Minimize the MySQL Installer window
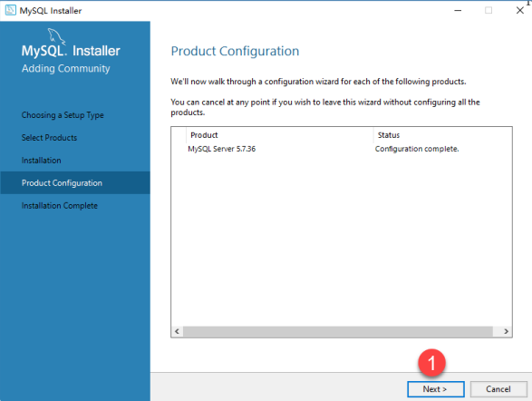 point(458,11)
